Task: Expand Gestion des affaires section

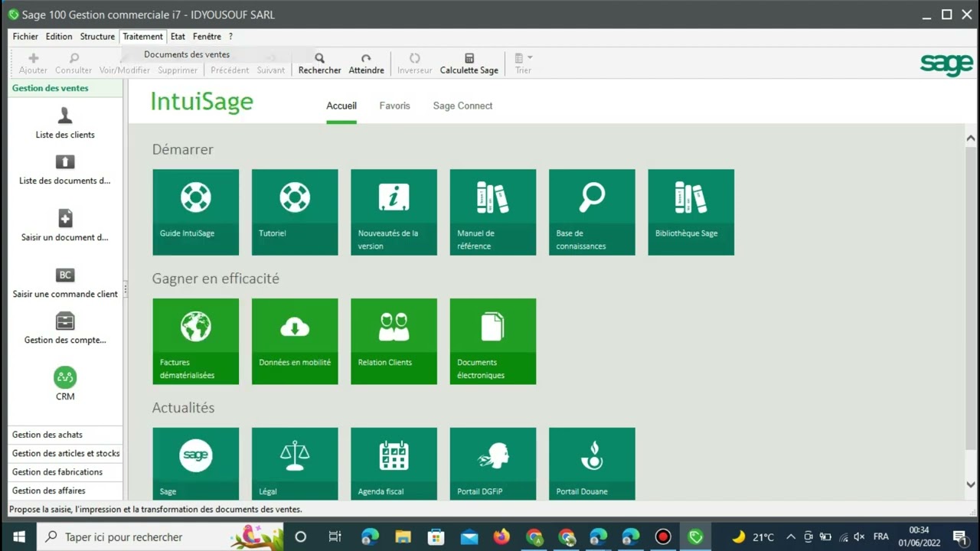Action: point(65,491)
